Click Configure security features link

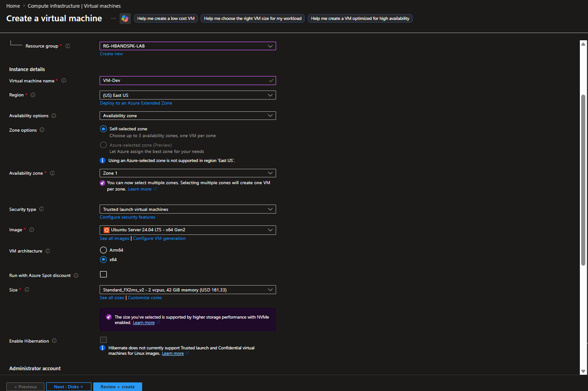(x=128, y=217)
